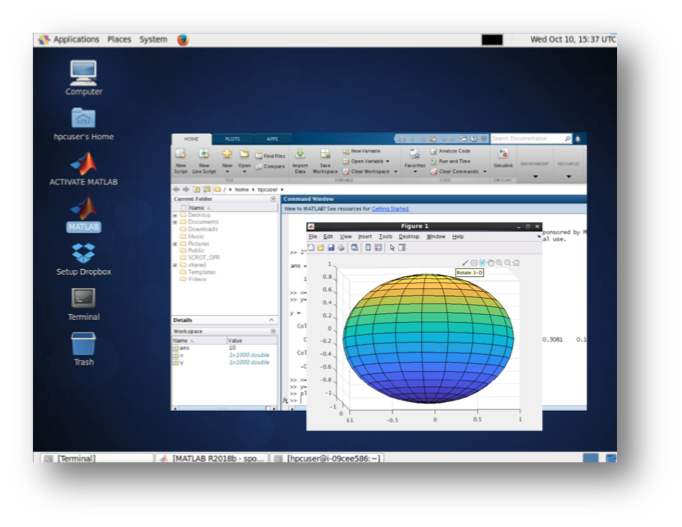Click the Terminal desktop icon
This screenshot has height=527, width=682.
click(x=84, y=304)
